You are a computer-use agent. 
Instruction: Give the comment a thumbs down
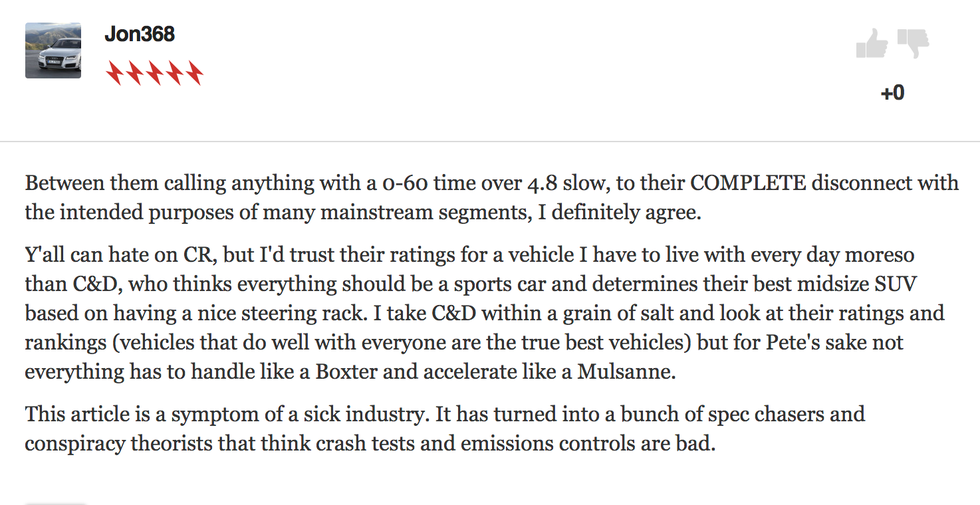913,43
